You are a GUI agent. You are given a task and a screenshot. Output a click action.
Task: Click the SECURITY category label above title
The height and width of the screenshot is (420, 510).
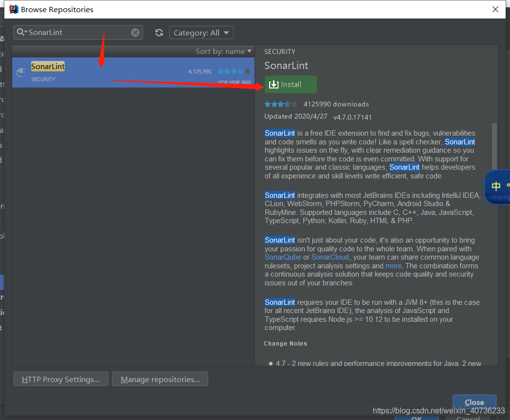pos(280,52)
